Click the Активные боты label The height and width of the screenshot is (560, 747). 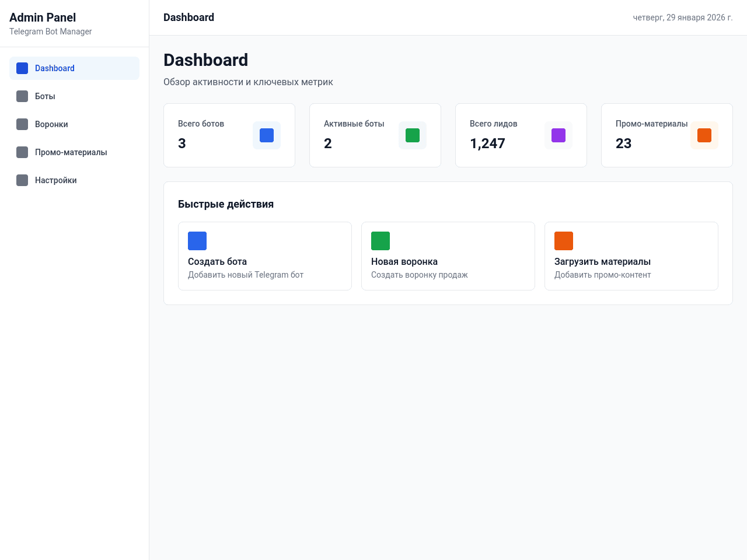click(354, 124)
